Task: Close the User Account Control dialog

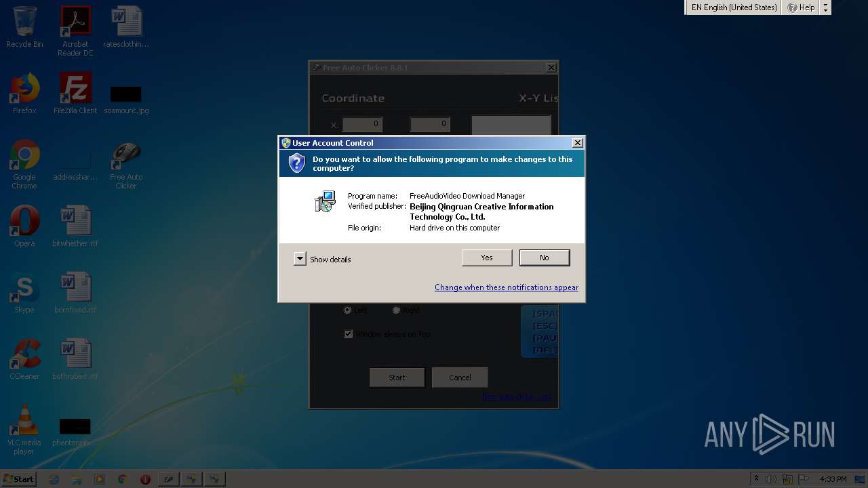Action: [x=577, y=143]
